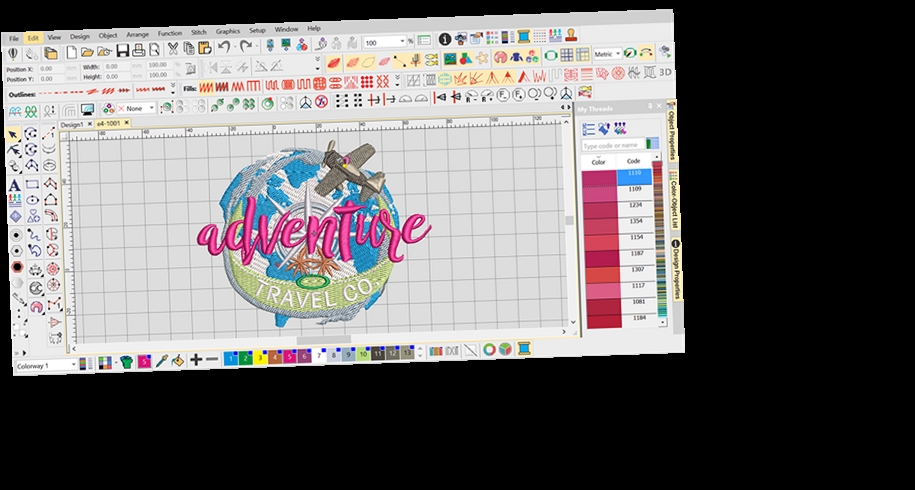Click the New blank design icon
The image size is (915, 490).
click(x=71, y=52)
